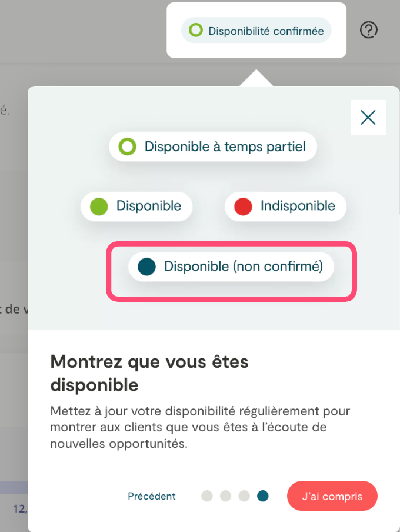Select the Disponible status pill
Viewport: 400px width, 532px height.
[136, 207]
